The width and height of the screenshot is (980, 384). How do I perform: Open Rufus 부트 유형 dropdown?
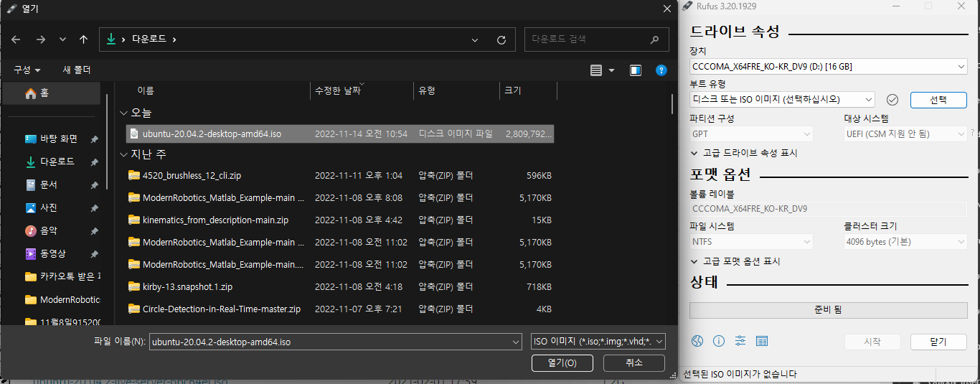(x=782, y=99)
